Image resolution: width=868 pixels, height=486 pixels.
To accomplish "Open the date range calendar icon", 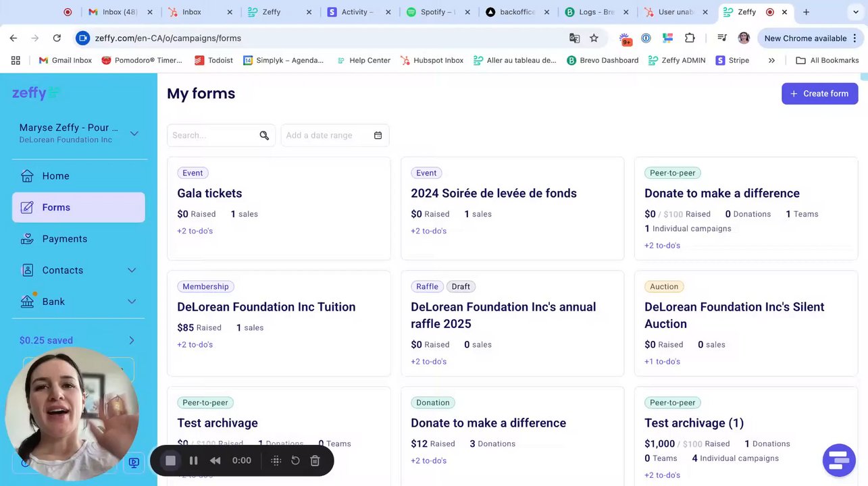I will coord(378,136).
